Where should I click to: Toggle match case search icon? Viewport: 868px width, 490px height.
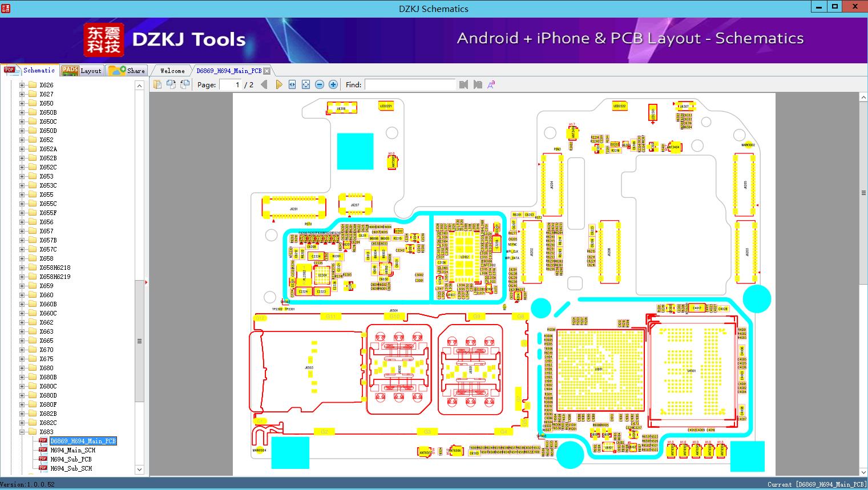coord(491,84)
